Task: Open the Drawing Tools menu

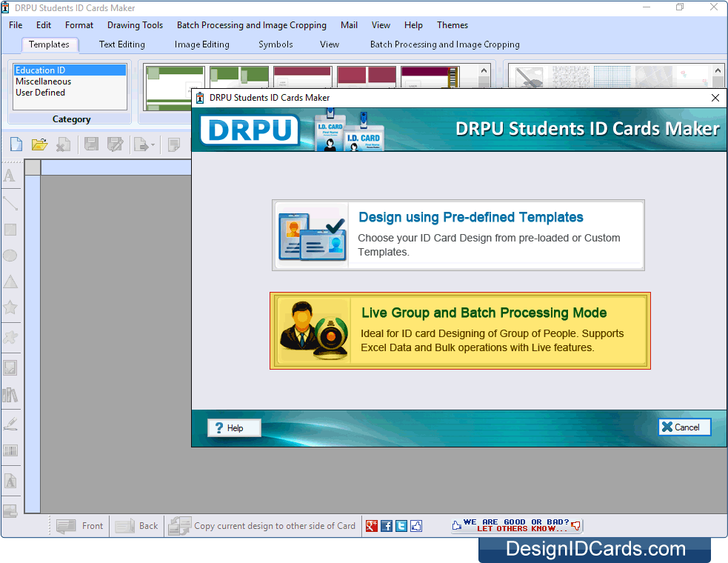Action: 135,25
